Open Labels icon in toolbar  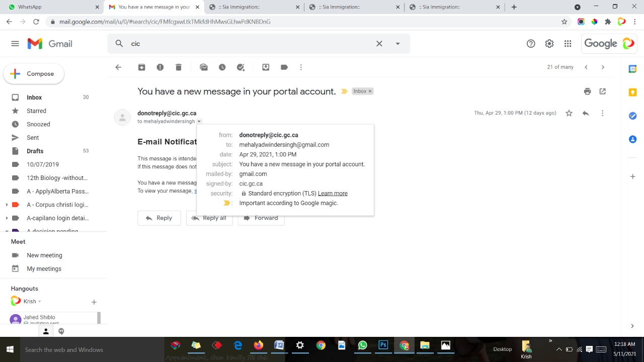(x=284, y=67)
